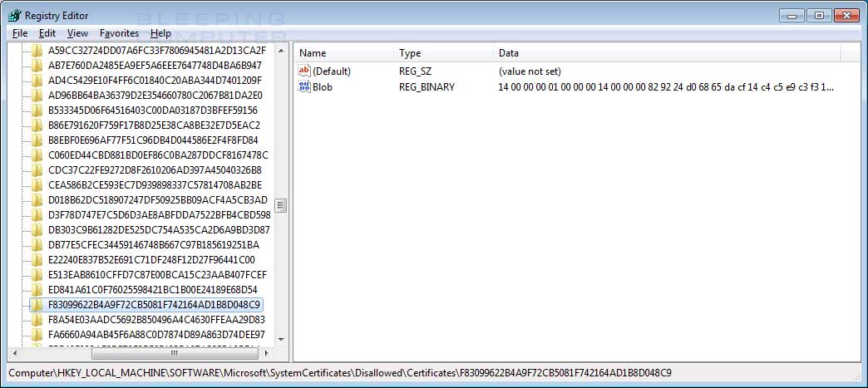The image size is (868, 388).
Task: Select the (Default) value name
Action: 332,71
